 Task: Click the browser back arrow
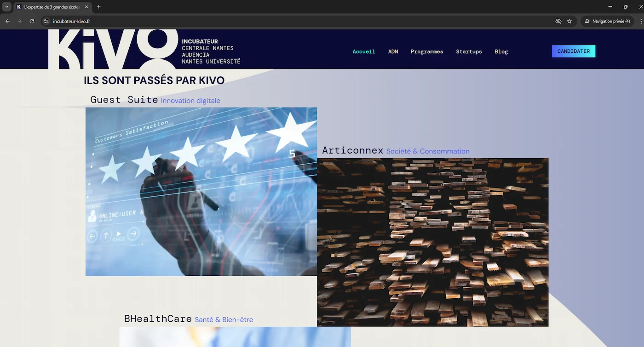tap(7, 21)
